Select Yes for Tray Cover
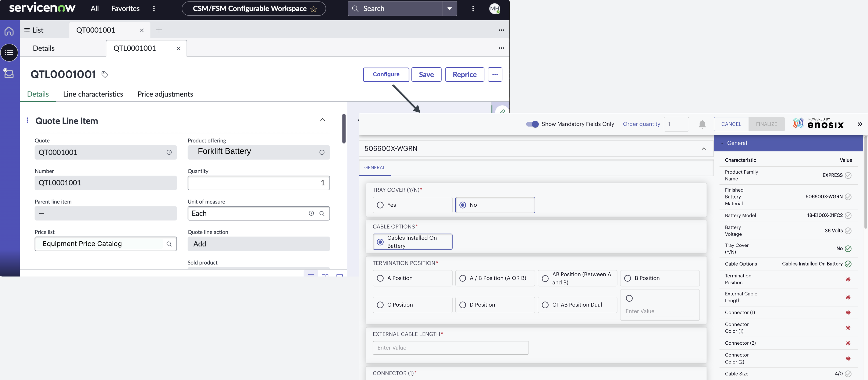Image resolution: width=868 pixels, height=380 pixels. (380, 205)
